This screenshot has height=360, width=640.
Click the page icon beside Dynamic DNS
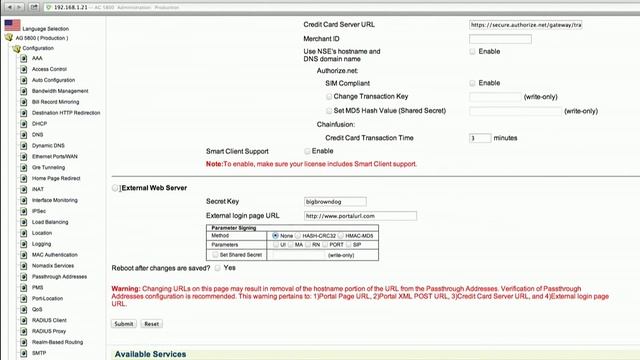[x=24, y=146]
